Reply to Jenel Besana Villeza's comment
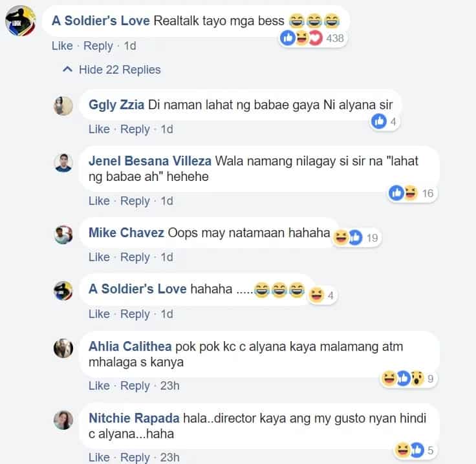The height and width of the screenshot is (464, 476). coord(135,201)
